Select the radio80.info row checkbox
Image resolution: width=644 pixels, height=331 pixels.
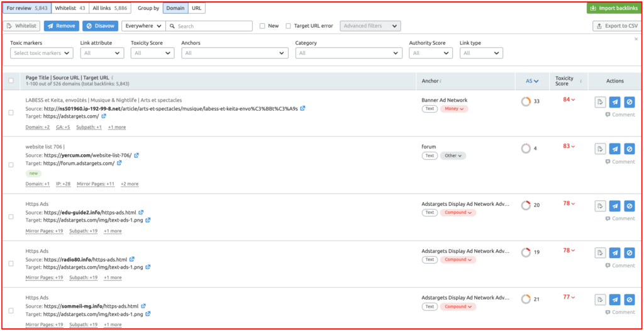(11, 264)
